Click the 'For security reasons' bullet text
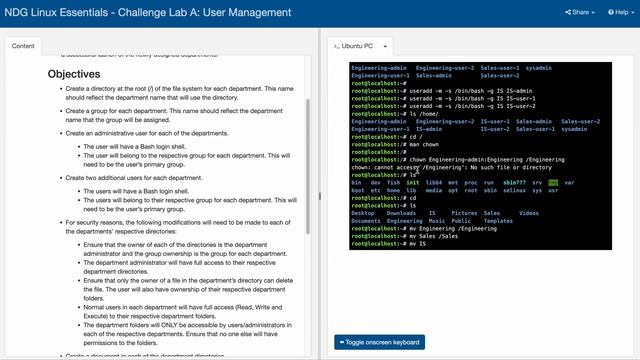 178,227
